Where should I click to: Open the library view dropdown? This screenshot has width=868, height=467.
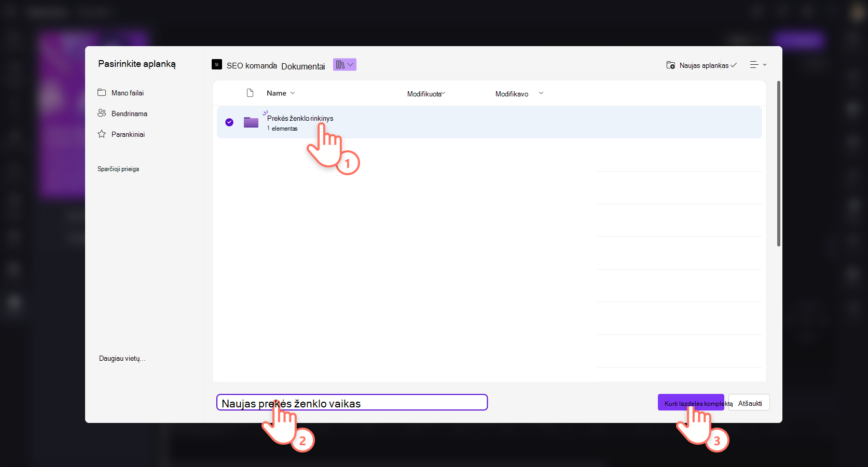(345, 65)
